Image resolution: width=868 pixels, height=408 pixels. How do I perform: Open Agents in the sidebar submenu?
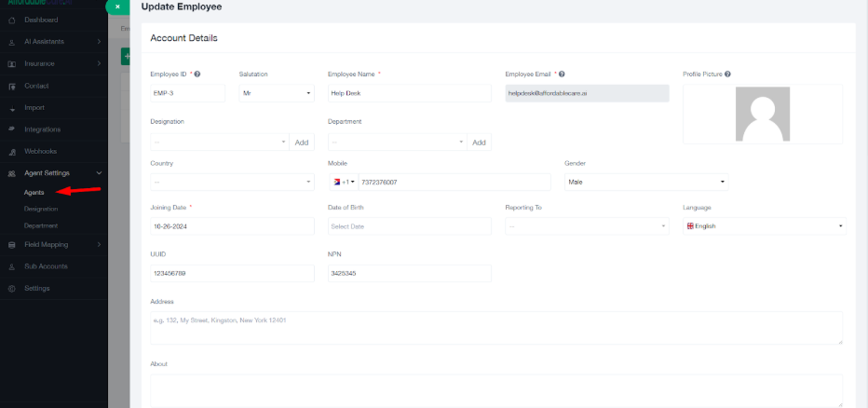point(34,192)
